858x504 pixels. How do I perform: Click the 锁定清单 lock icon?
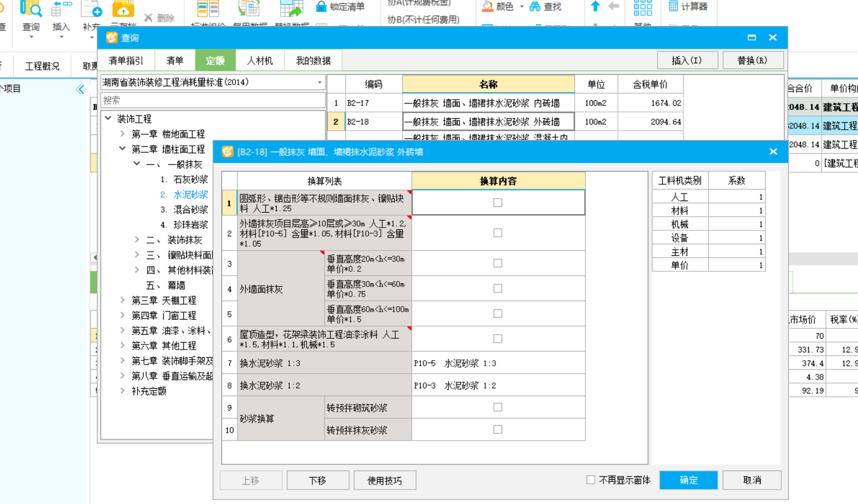click(x=321, y=6)
